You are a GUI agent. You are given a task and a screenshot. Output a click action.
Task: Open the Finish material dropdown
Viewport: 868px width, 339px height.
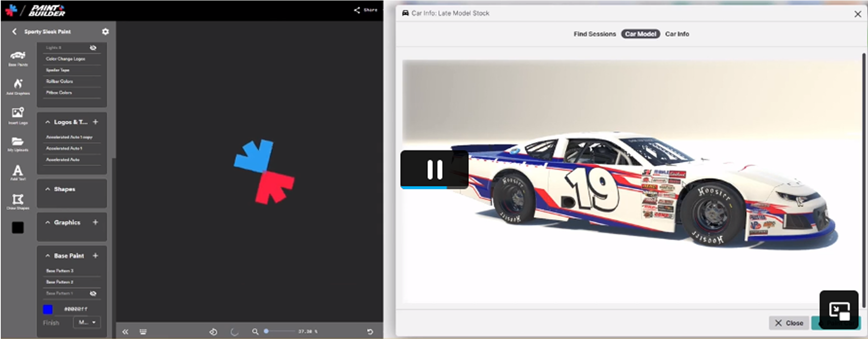tap(86, 322)
